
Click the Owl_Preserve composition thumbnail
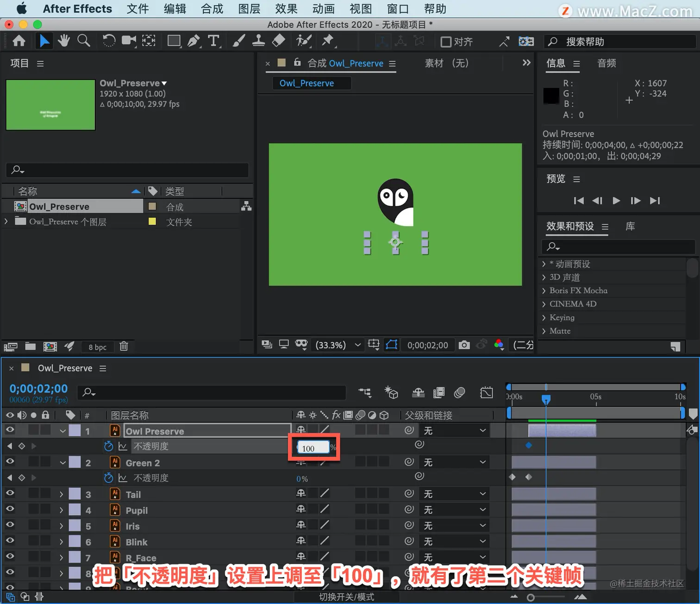50,105
